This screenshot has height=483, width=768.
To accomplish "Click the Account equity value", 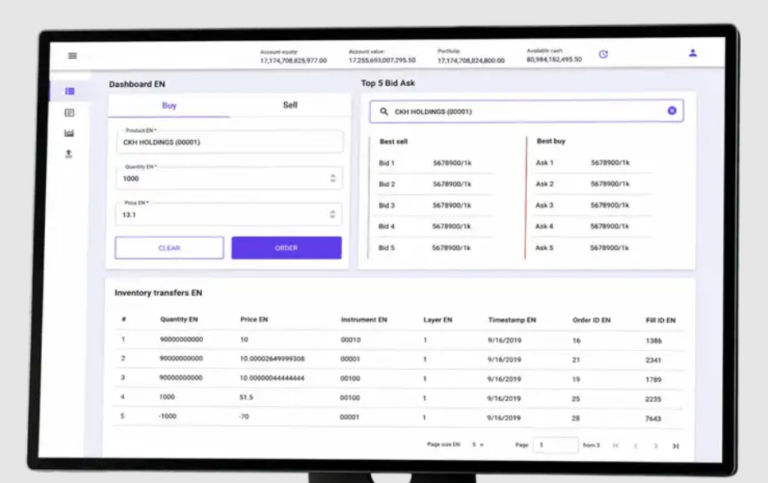I will (293, 61).
